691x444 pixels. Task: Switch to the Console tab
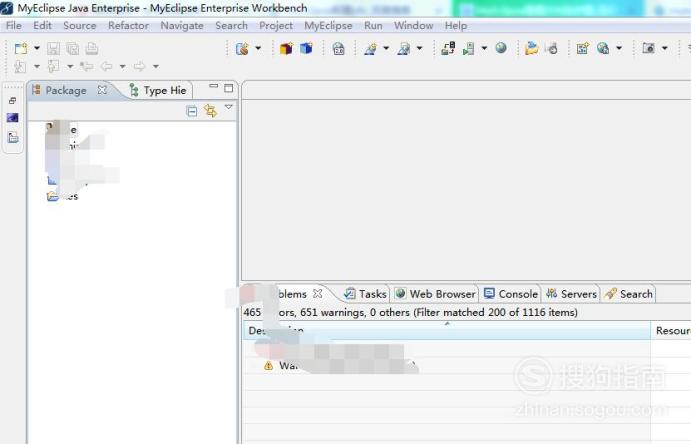[x=511, y=294]
